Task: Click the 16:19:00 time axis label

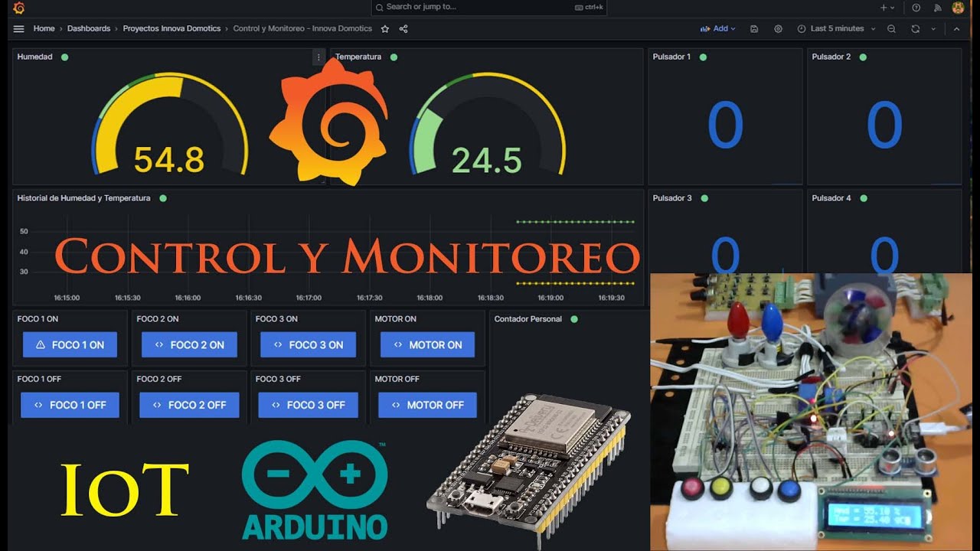Action: 550,298
